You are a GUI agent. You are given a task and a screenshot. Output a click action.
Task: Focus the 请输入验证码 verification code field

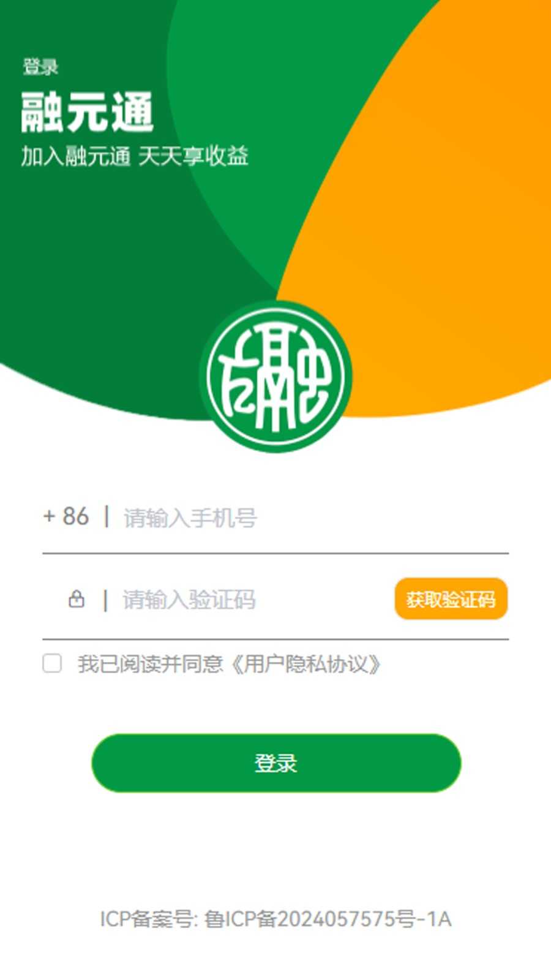254,599
